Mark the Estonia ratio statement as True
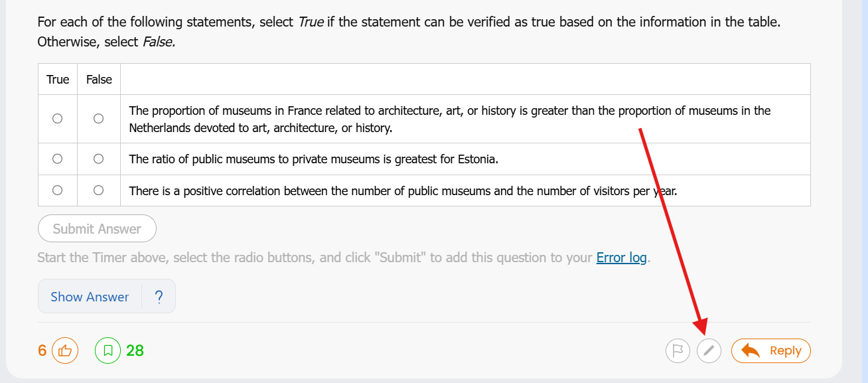The image size is (868, 383). pyautogui.click(x=58, y=159)
